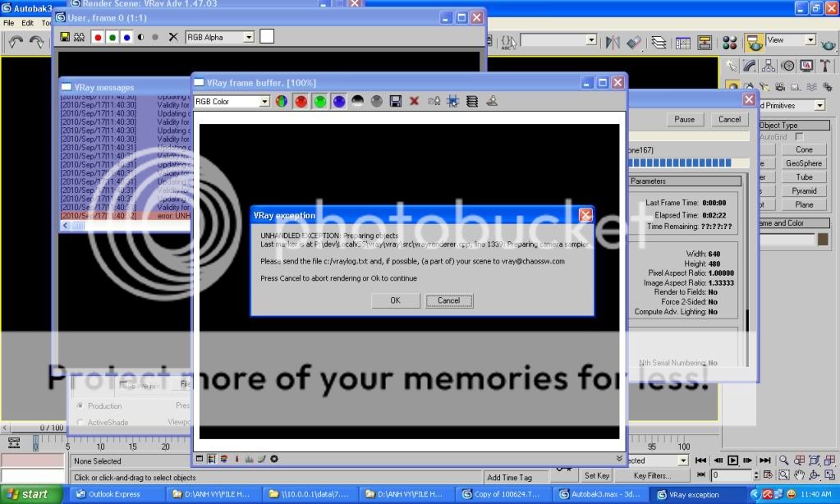
Task: Open the Material Editor icon
Action: click(x=730, y=43)
